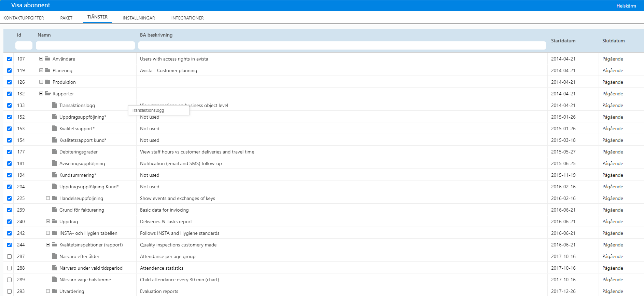Switch to the PAKET tab
Viewport: 644px width, 296px height.
point(66,18)
